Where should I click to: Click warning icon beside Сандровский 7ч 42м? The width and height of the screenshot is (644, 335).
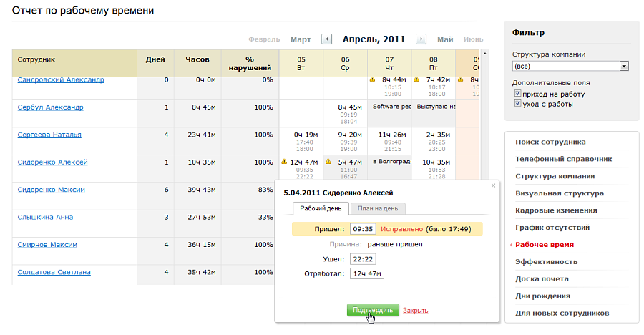point(416,79)
